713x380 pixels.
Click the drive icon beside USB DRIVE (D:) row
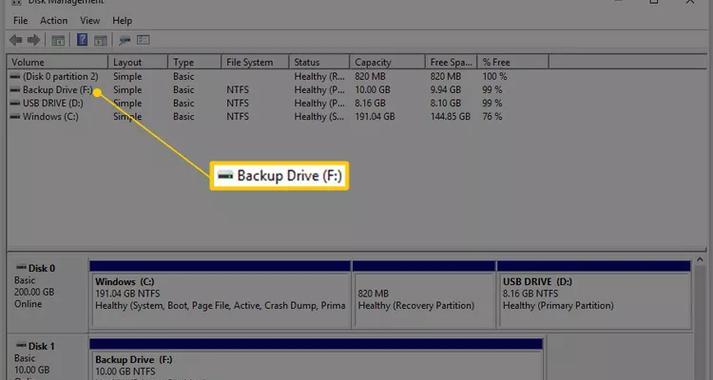pyautogui.click(x=15, y=103)
